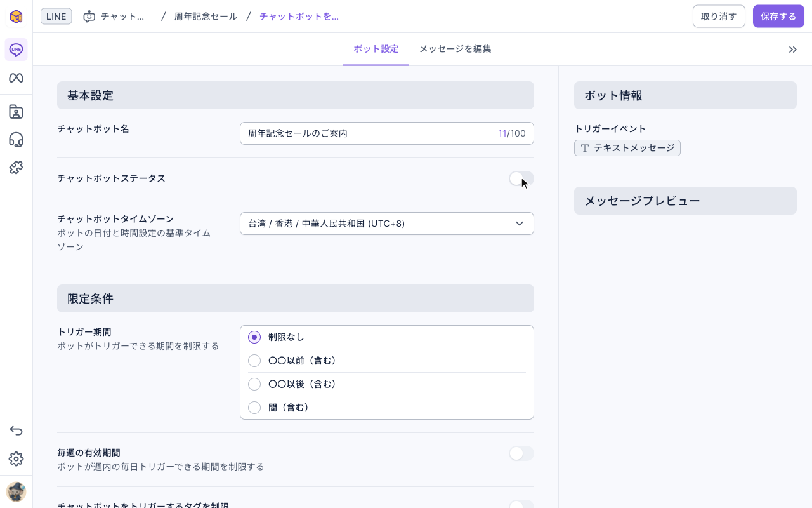Select the 制限なし radio option
Image resolution: width=812 pixels, height=508 pixels.
click(254, 337)
